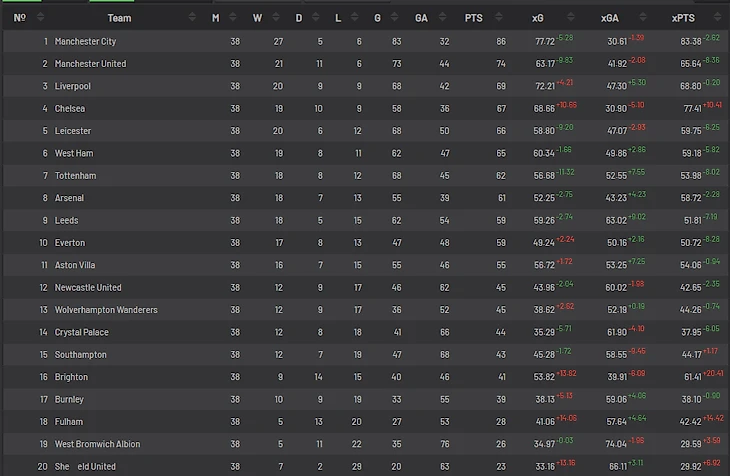Sort table by PTS column
The width and height of the screenshot is (730, 476).
pos(473,18)
